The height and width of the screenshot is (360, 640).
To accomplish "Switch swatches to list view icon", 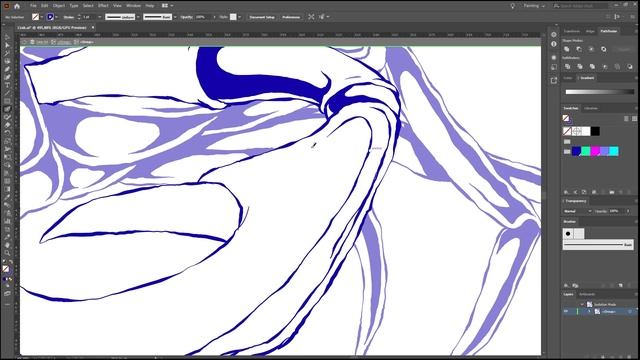I will 627,118.
